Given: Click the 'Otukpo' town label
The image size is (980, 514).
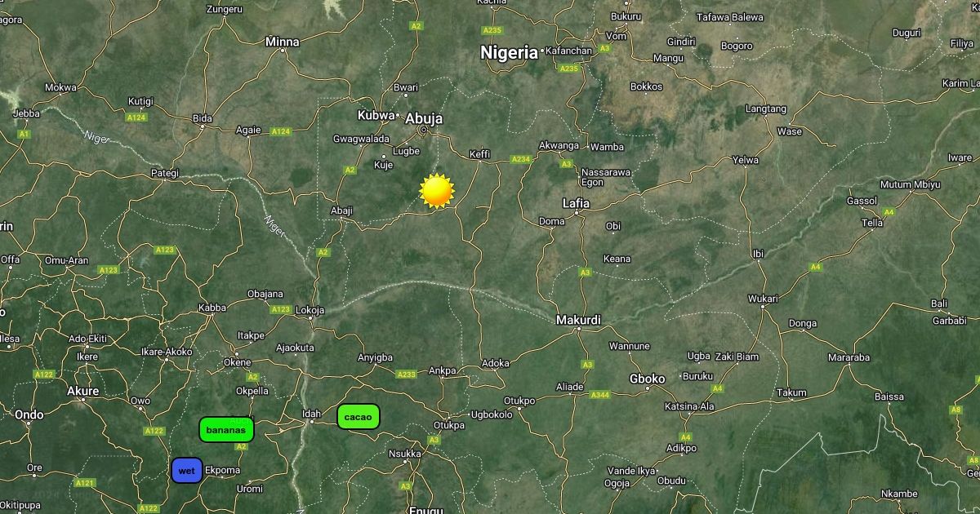Looking at the screenshot, I should click(x=519, y=401).
